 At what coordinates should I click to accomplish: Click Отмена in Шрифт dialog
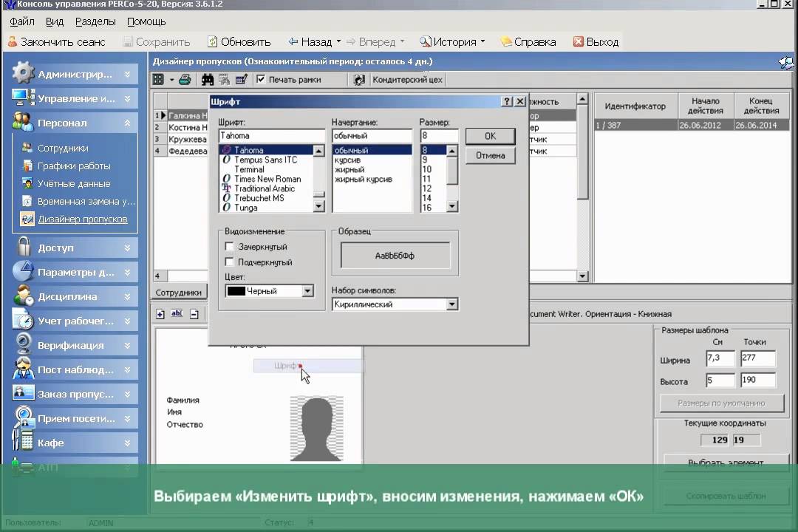tap(490, 155)
